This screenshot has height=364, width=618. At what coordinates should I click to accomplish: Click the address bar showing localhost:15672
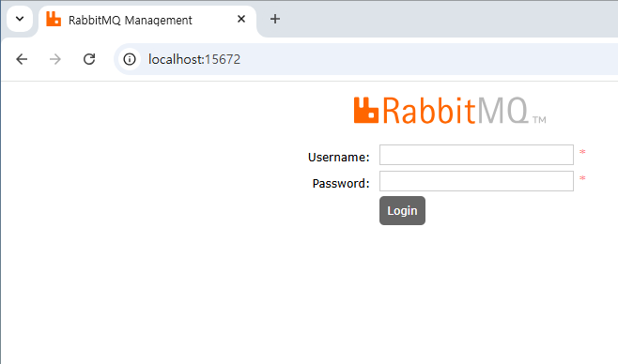366,59
